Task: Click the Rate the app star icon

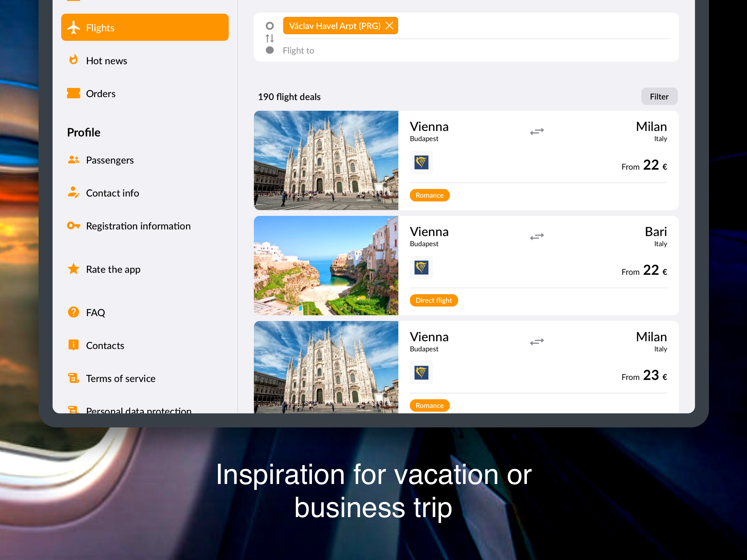Action: tap(73, 269)
